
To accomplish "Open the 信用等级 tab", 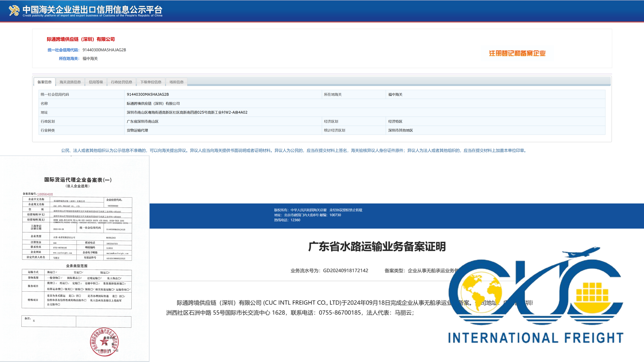I will point(96,82).
